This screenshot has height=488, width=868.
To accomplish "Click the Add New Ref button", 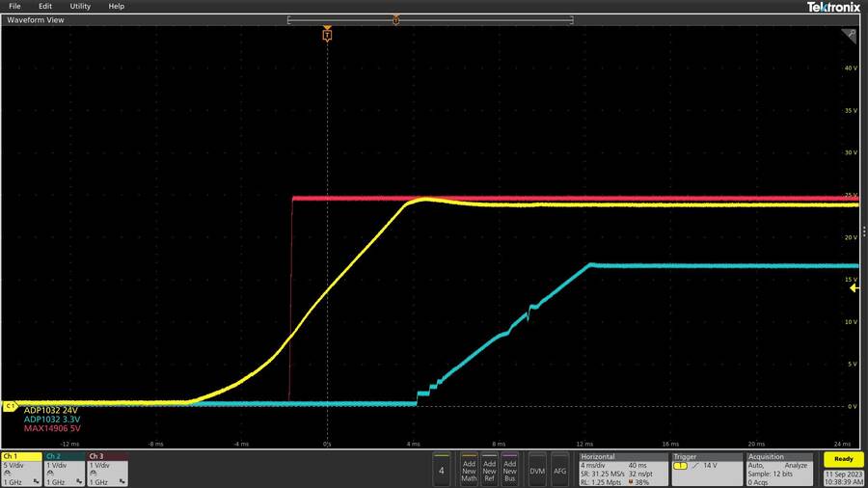I will click(x=490, y=470).
